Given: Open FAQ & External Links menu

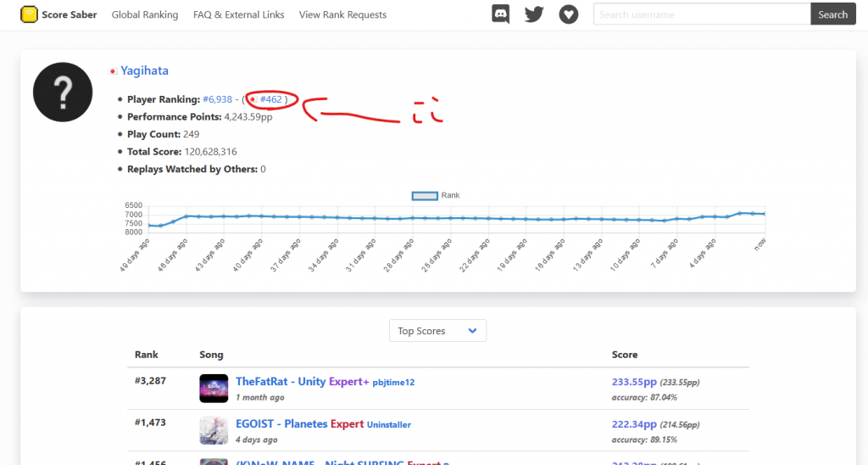Looking at the screenshot, I should click(x=238, y=15).
